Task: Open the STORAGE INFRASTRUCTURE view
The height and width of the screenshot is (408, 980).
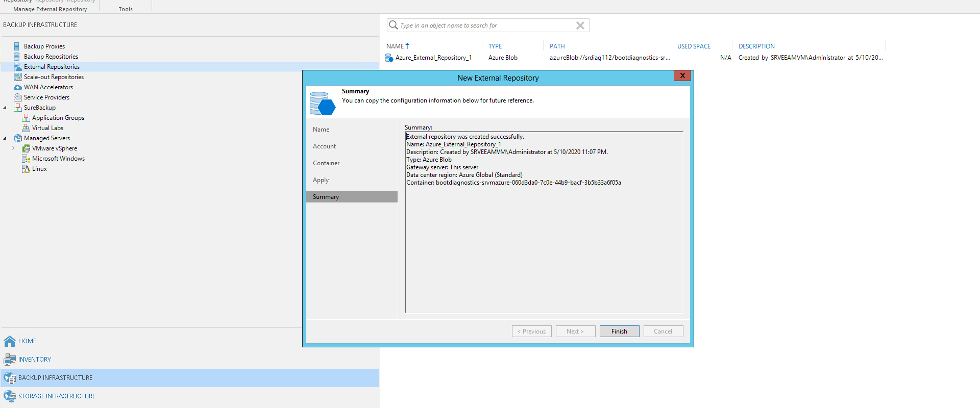Action: (57, 396)
